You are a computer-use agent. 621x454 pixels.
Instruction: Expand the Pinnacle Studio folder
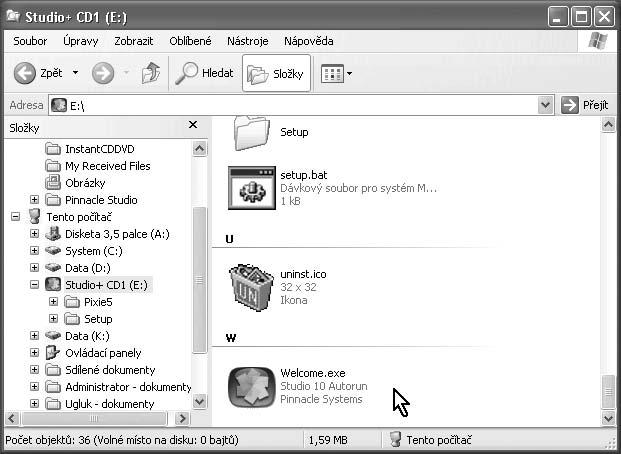click(x=34, y=199)
